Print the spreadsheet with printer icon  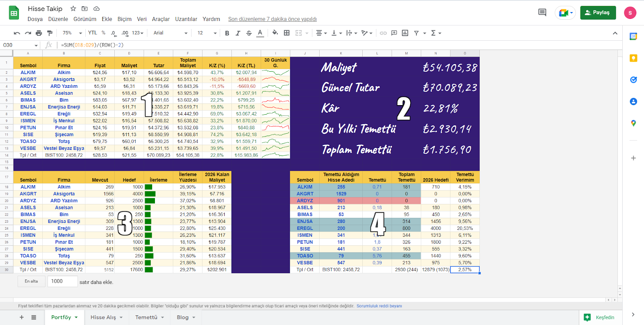coord(39,33)
